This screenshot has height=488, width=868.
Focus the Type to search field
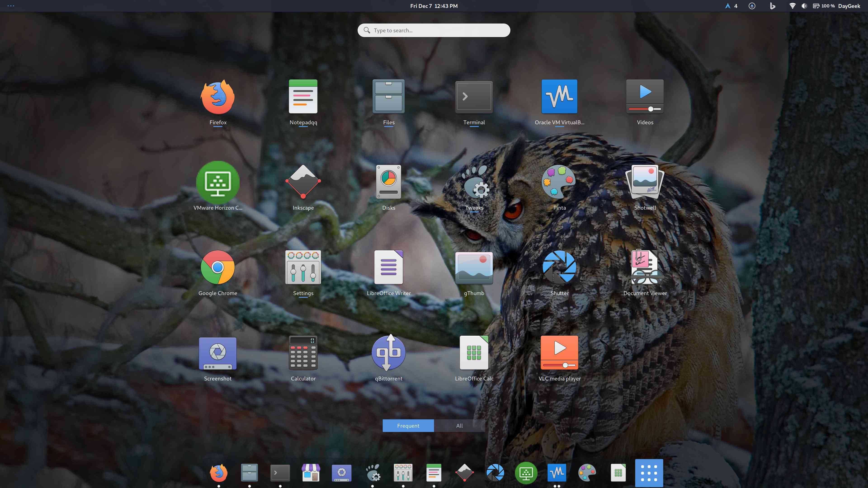tap(434, 30)
